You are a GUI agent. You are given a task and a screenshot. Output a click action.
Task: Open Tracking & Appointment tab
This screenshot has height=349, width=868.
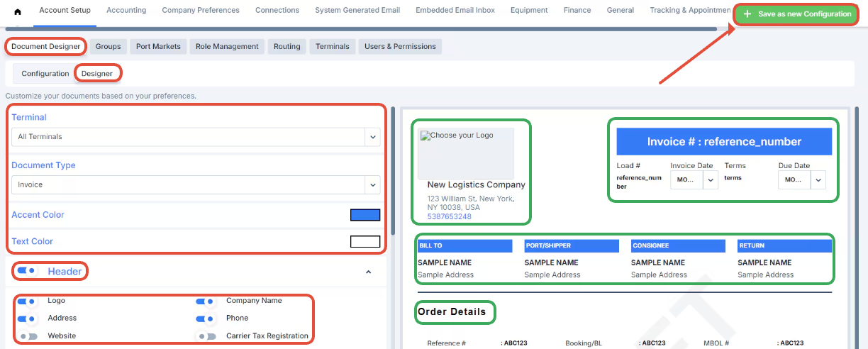(x=690, y=10)
